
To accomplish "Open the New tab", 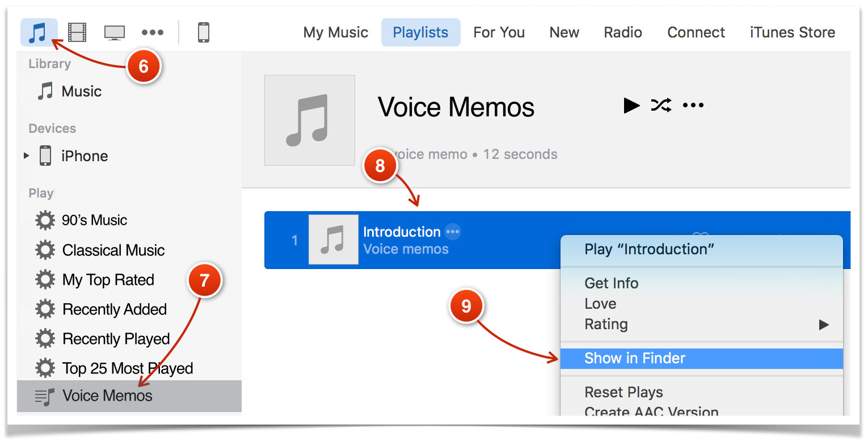I will tap(564, 32).
